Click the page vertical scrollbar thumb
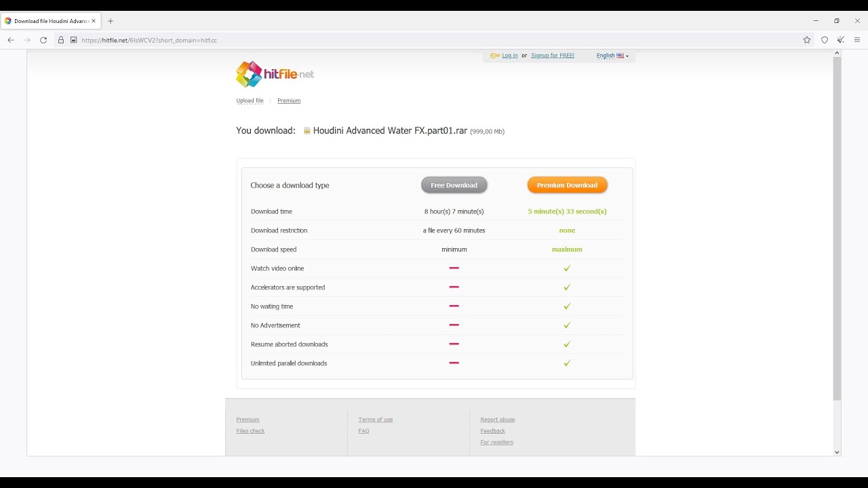 point(837,229)
